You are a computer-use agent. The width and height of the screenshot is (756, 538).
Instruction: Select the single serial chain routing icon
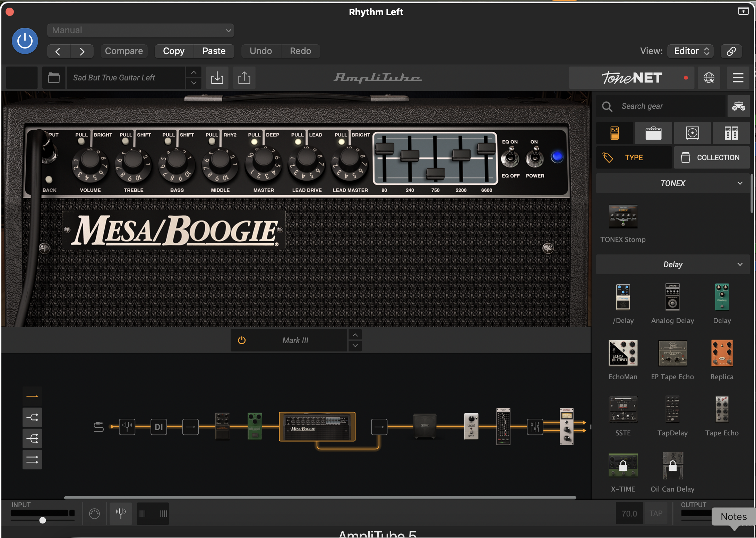(32, 396)
